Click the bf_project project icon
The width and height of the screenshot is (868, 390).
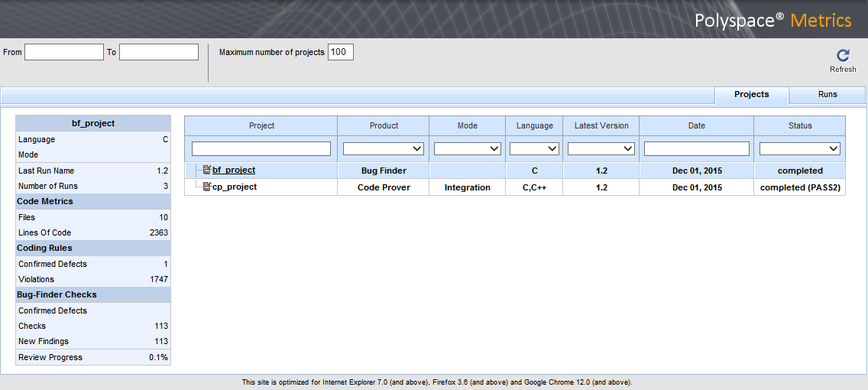coord(207,170)
